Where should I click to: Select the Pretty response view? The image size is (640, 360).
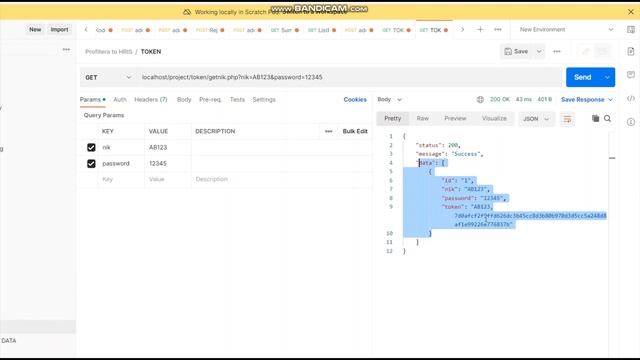point(393,118)
